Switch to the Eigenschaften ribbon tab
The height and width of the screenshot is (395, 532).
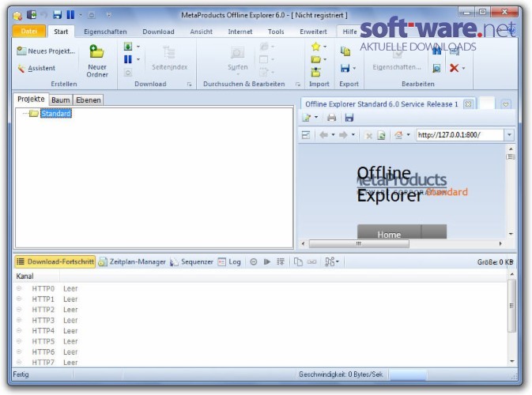tap(105, 32)
